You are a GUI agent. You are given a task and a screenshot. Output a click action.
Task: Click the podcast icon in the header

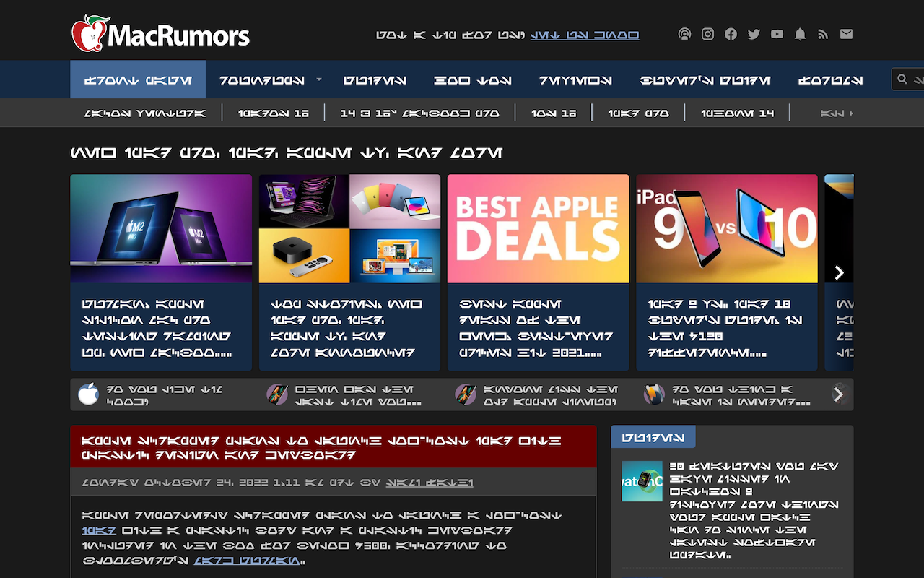[684, 34]
